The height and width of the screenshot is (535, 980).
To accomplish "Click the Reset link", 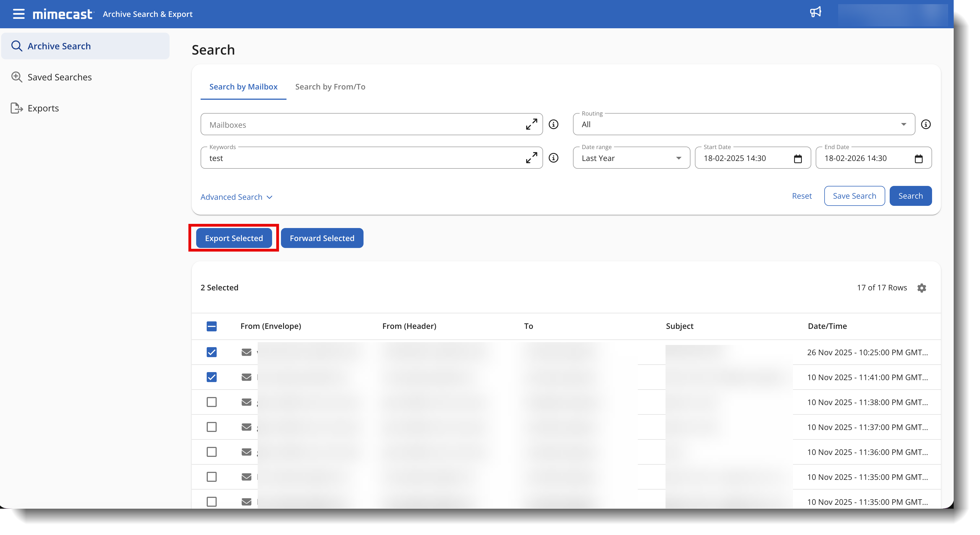I will pos(802,196).
